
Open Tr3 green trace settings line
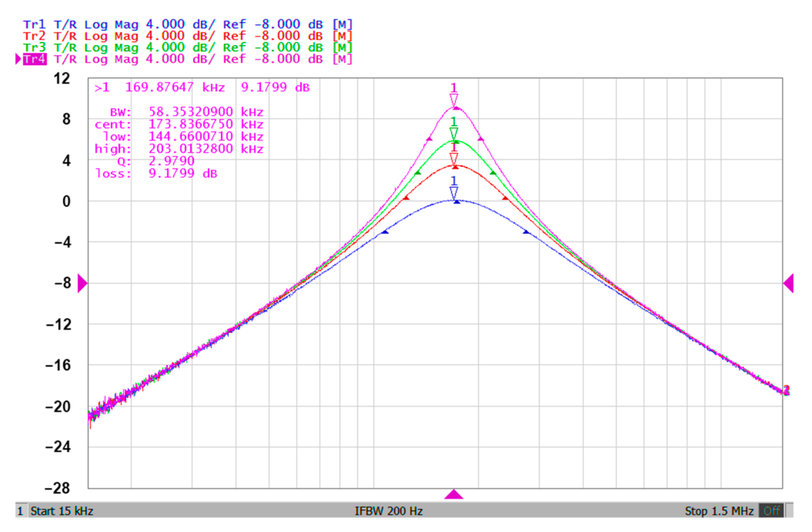pyautogui.click(x=188, y=48)
